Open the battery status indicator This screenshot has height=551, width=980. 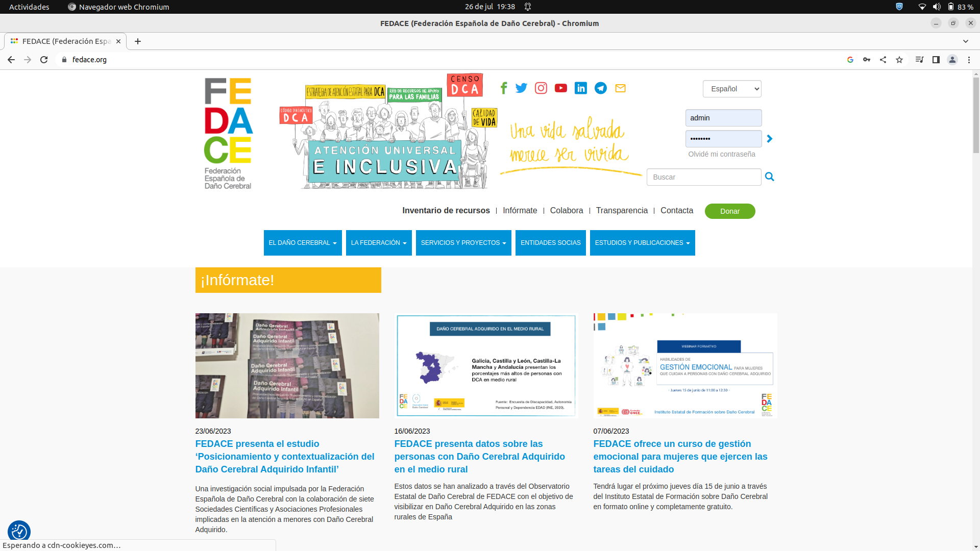[960, 7]
